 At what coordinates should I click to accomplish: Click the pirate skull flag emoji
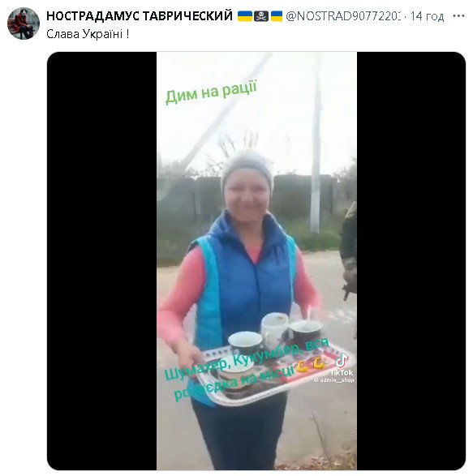click(x=261, y=16)
